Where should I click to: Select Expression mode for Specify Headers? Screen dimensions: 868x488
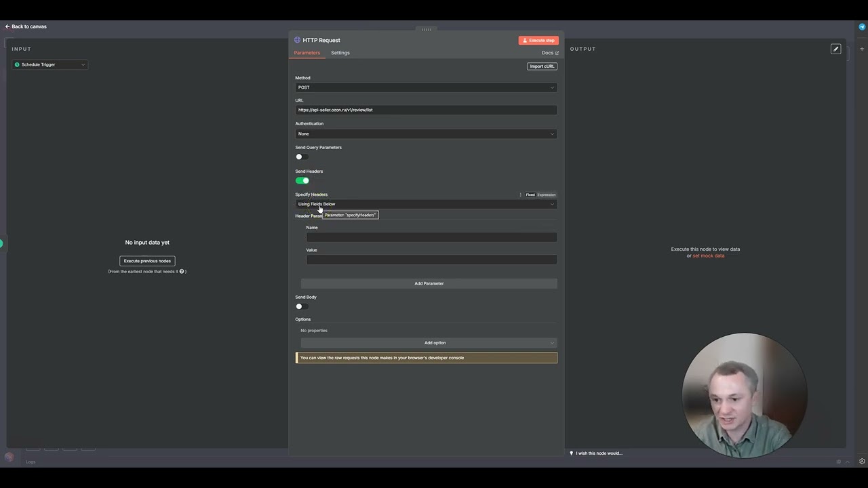546,195
